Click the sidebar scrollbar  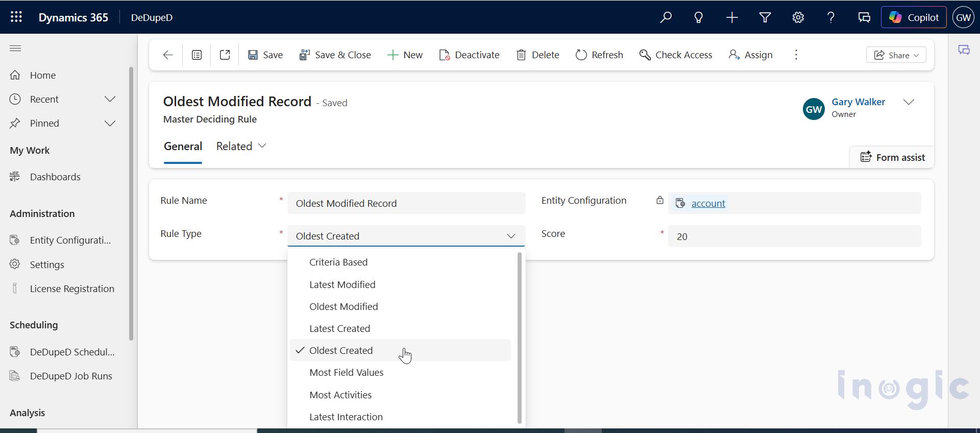[x=131, y=204]
